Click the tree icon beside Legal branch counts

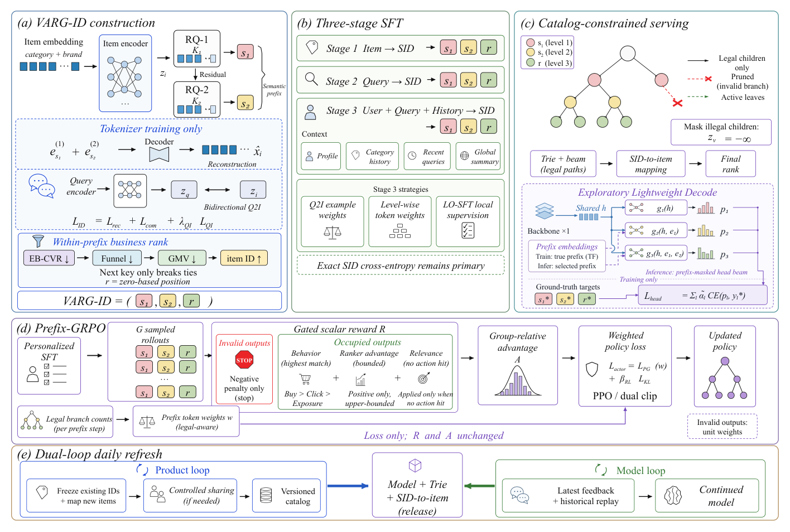click(31, 420)
